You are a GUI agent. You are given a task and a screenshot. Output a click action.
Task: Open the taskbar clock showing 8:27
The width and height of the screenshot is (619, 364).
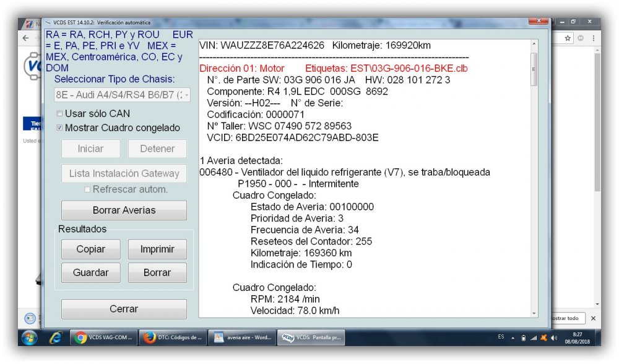(577, 338)
